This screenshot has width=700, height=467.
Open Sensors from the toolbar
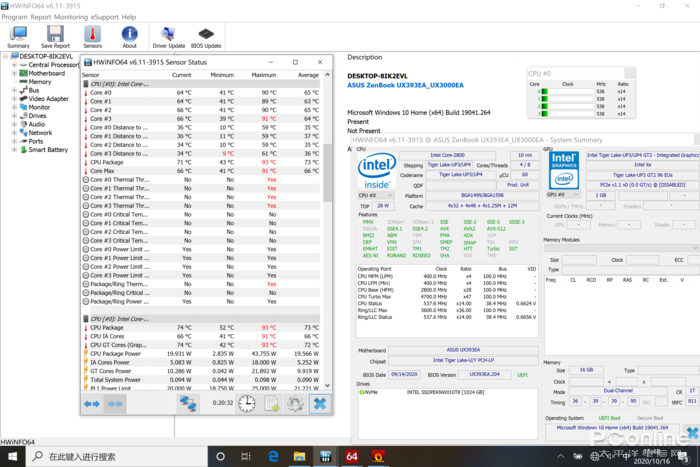point(92,35)
